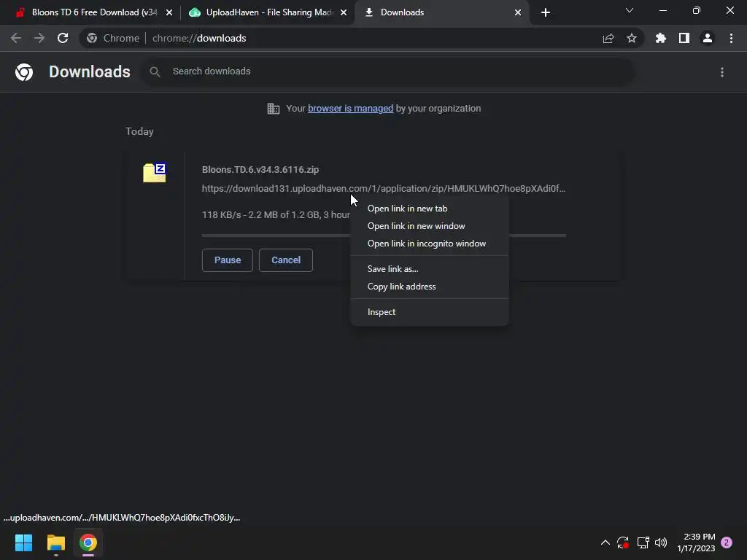This screenshot has height=560, width=747.
Task: Click the browser forward arrow
Action: click(x=39, y=38)
